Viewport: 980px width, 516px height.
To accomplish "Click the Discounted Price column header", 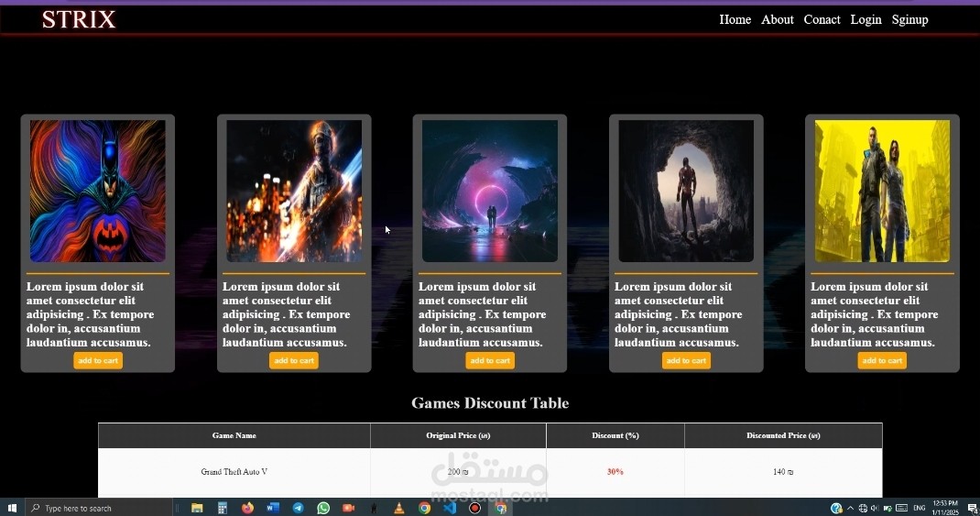I will pos(783,435).
